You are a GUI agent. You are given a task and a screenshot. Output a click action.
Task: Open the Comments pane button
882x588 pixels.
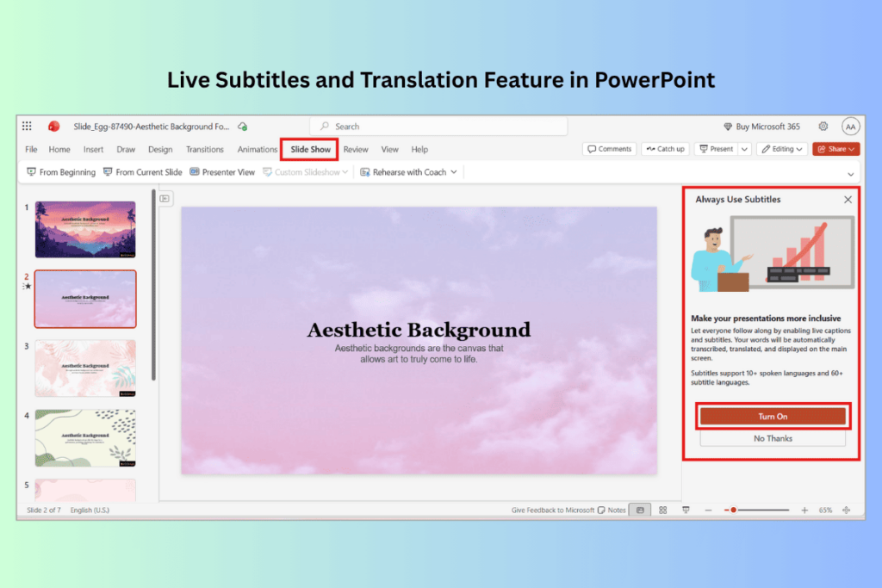[609, 149]
